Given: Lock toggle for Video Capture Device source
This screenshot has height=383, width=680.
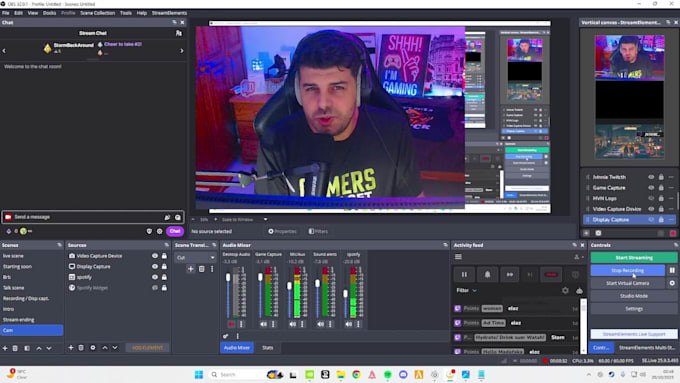Looking at the screenshot, I should click(x=164, y=256).
